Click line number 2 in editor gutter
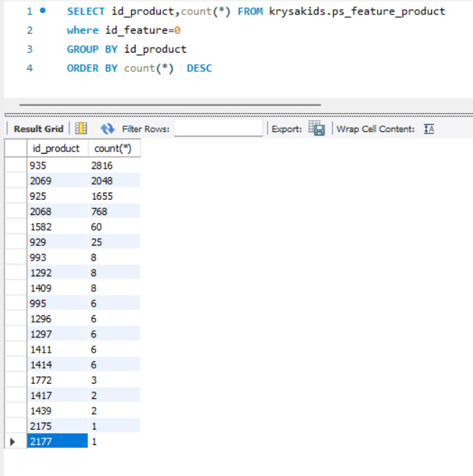The image size is (473, 476). point(30,30)
